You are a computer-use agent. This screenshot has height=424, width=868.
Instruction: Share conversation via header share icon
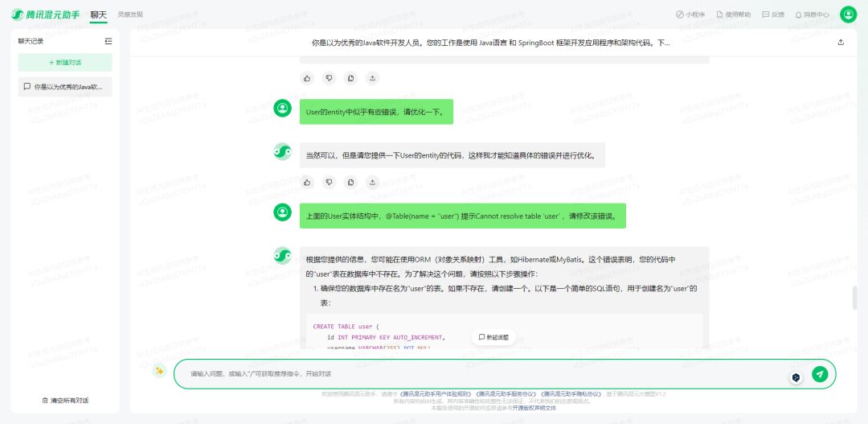[x=841, y=42]
